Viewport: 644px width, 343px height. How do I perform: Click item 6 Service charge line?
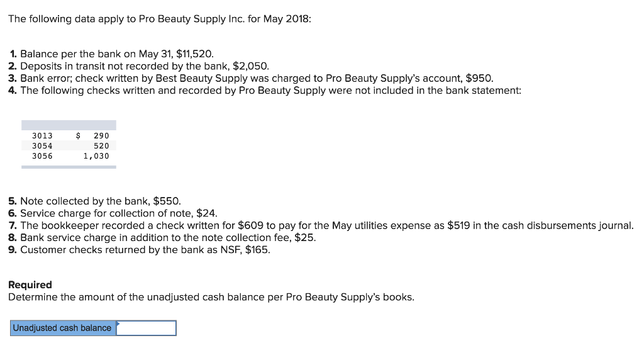113,213
